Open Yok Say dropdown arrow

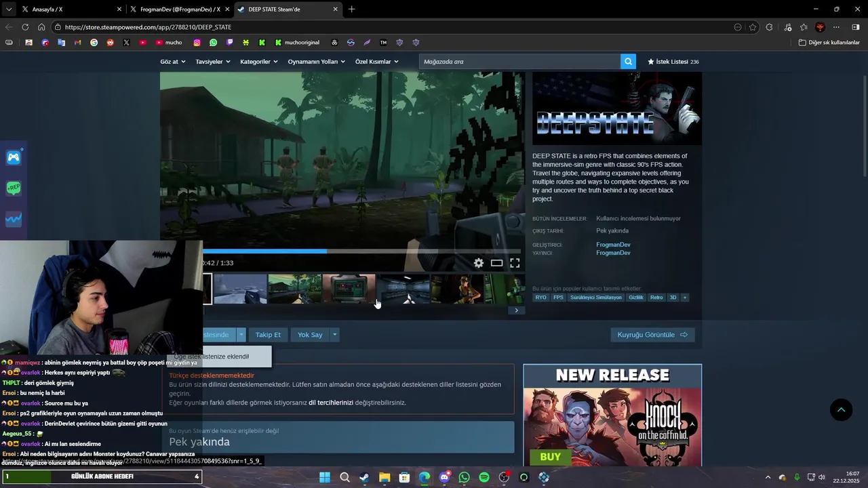tap(334, 335)
